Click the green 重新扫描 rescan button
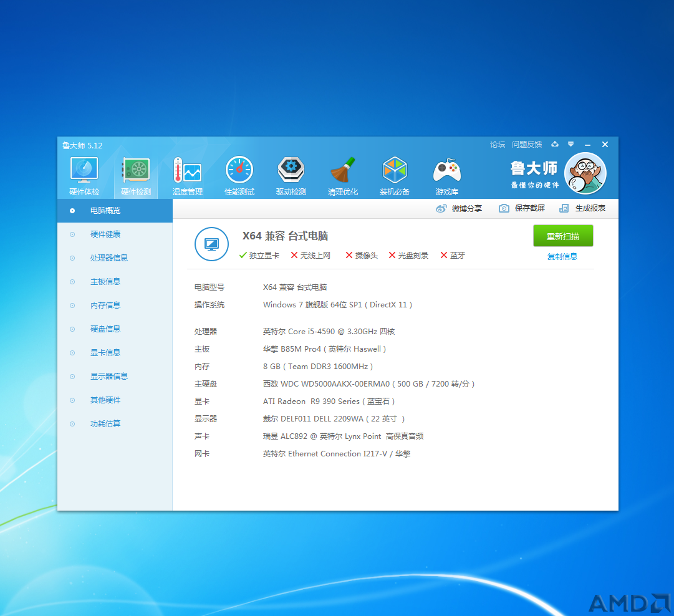The image size is (674, 616). 563,236
